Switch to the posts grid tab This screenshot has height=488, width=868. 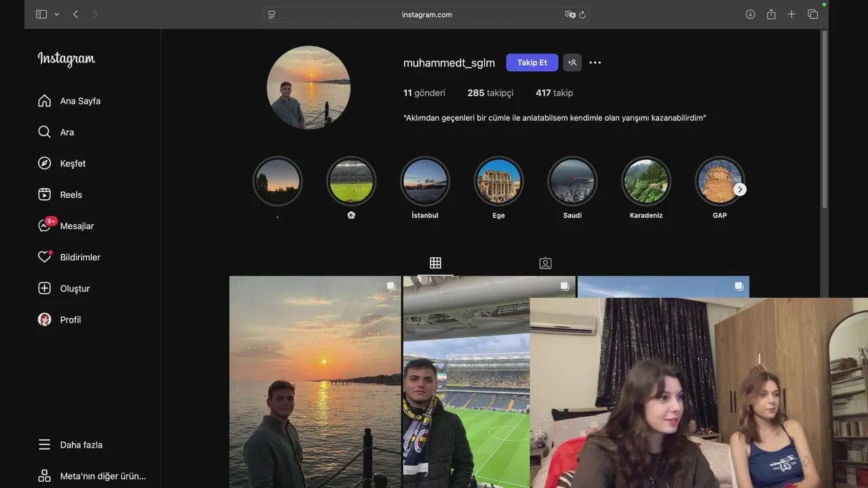(435, 263)
